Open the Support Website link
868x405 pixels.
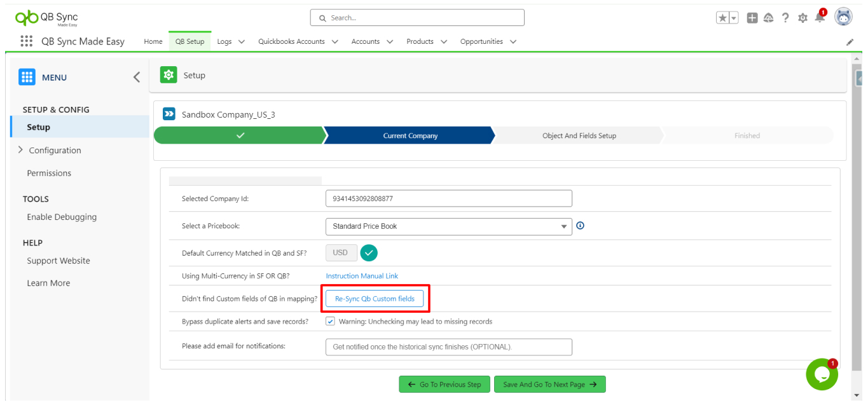(x=59, y=261)
